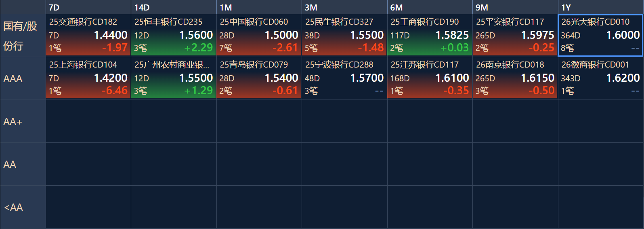Click the 1.5825 yield value
Viewport: 644px width, 229px height.
tap(452, 35)
